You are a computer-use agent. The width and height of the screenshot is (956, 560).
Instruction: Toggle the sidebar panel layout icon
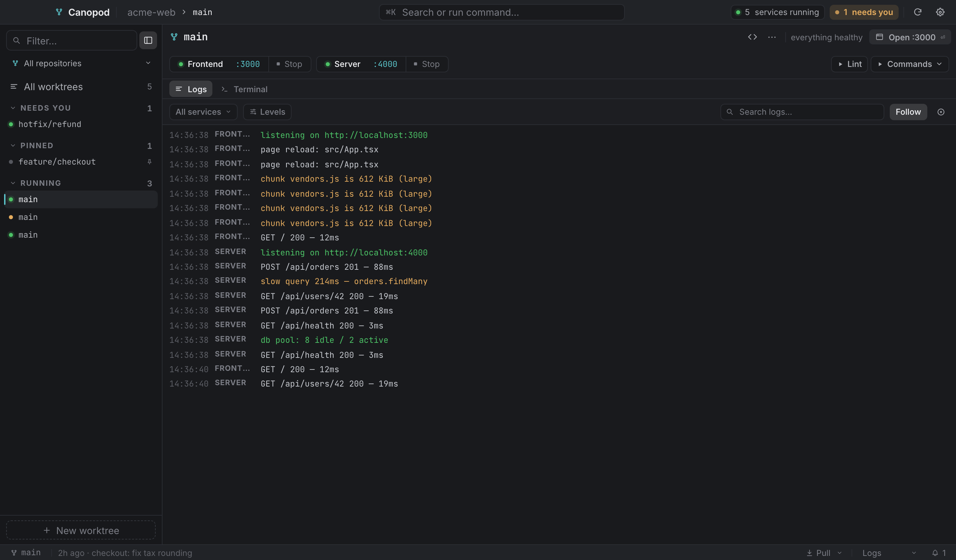[148, 40]
